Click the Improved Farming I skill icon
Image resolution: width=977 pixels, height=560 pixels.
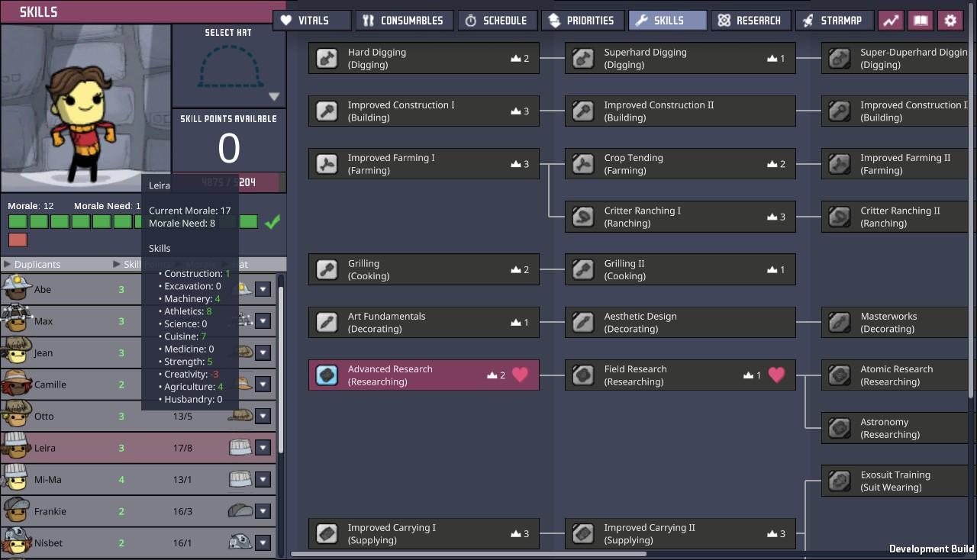click(327, 164)
